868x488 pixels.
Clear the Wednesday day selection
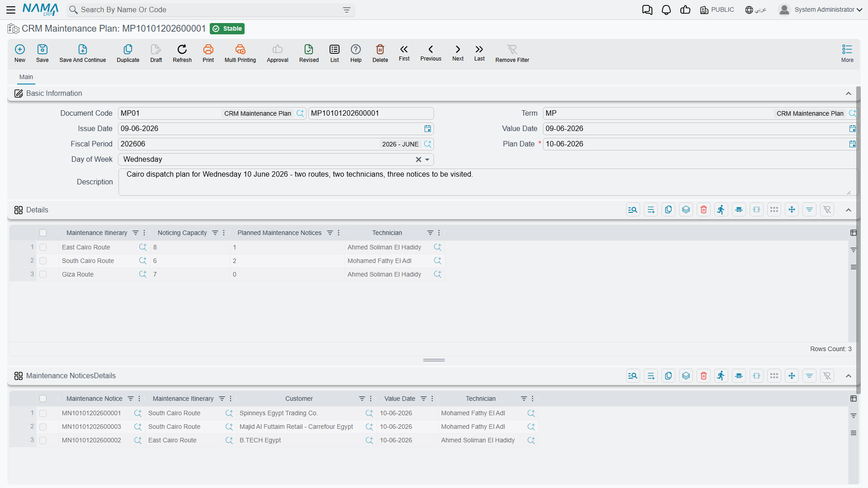tap(419, 160)
